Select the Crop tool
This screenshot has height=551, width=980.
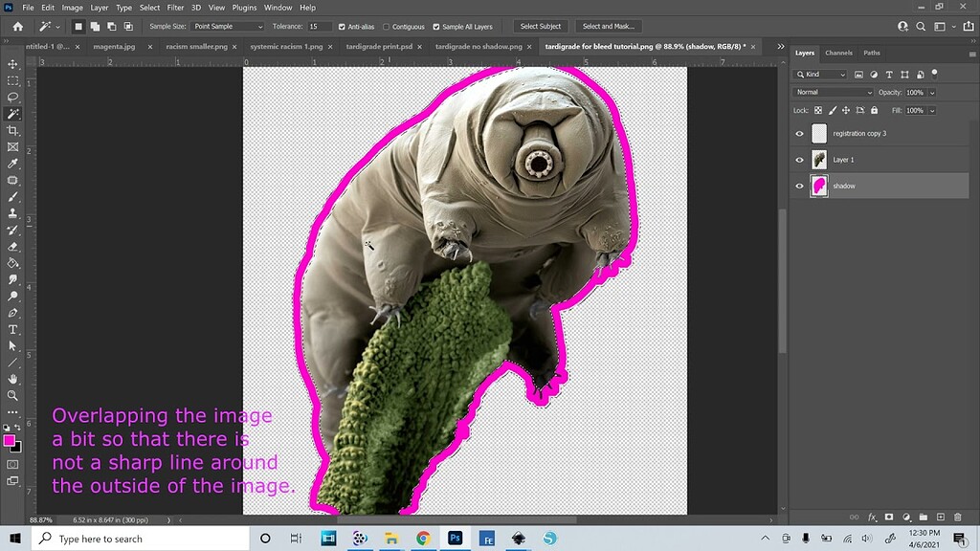(12, 130)
